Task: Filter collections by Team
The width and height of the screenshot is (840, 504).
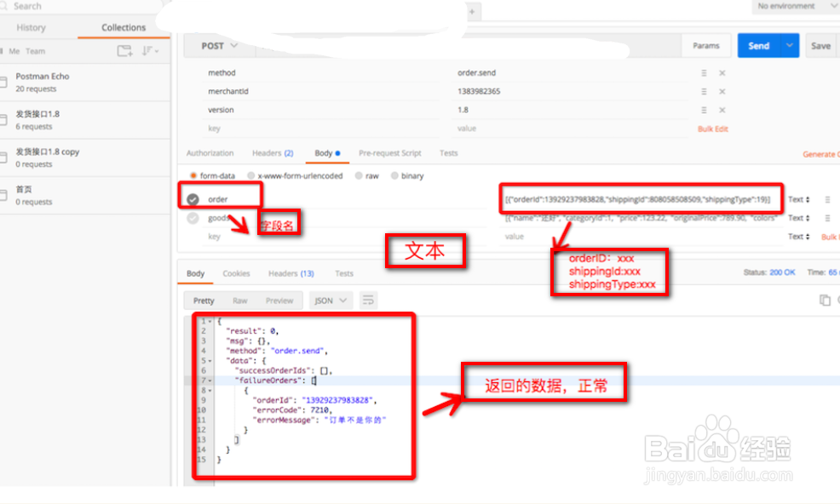Action: pos(36,51)
